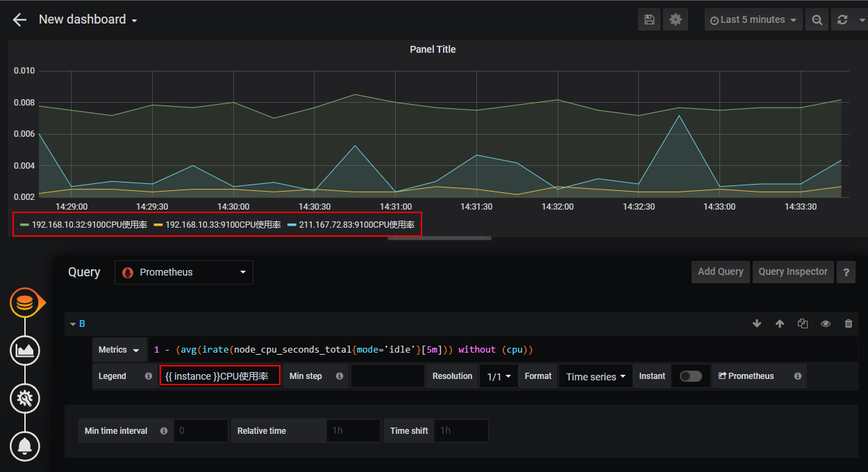
Task: Open the refresh interval dropdown arrow
Action: click(x=861, y=19)
